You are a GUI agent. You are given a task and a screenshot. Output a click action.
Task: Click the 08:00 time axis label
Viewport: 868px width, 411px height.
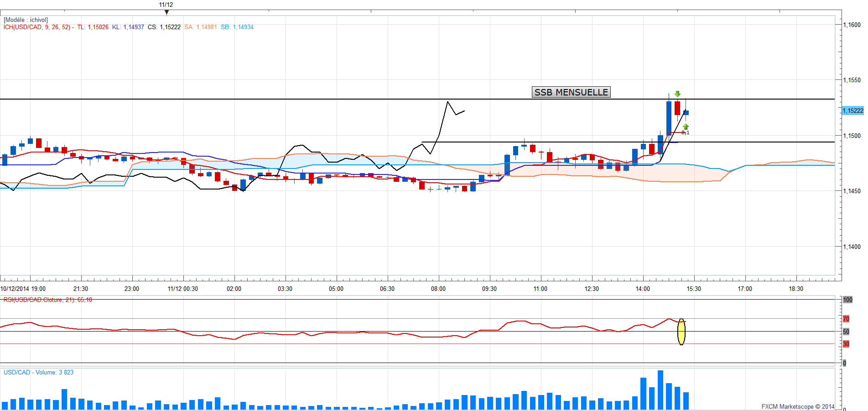pos(438,289)
